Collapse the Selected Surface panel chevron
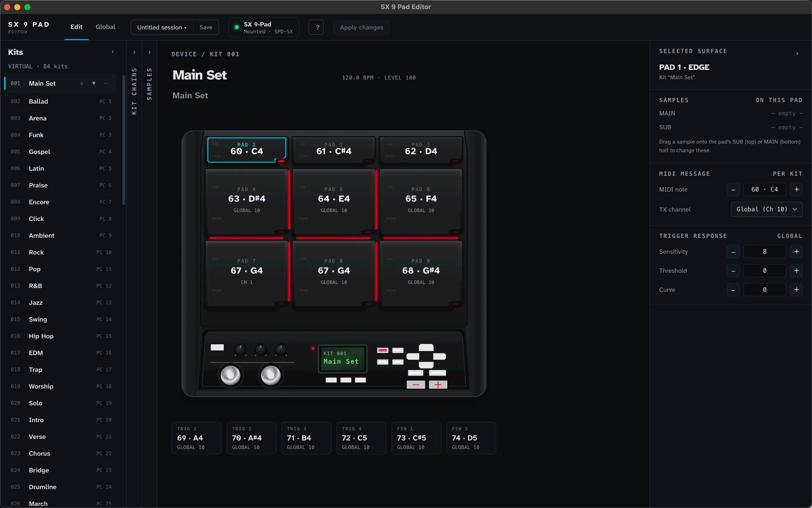This screenshot has height=508, width=812. 797,54
